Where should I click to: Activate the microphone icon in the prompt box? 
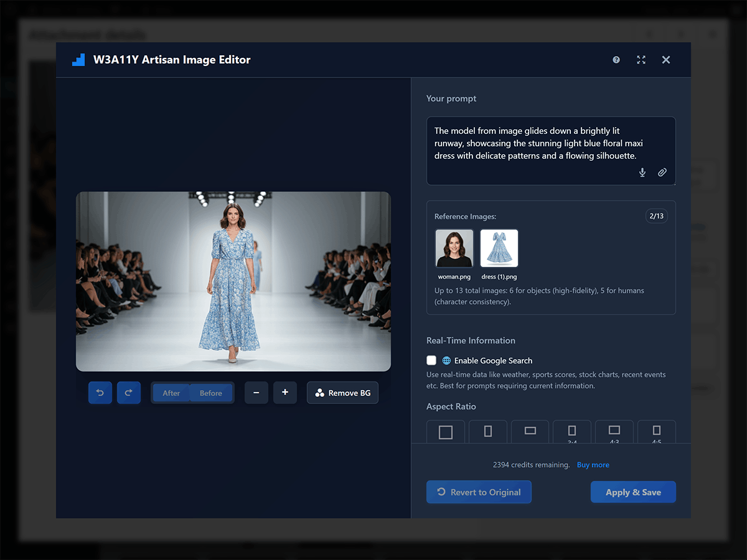[642, 172]
